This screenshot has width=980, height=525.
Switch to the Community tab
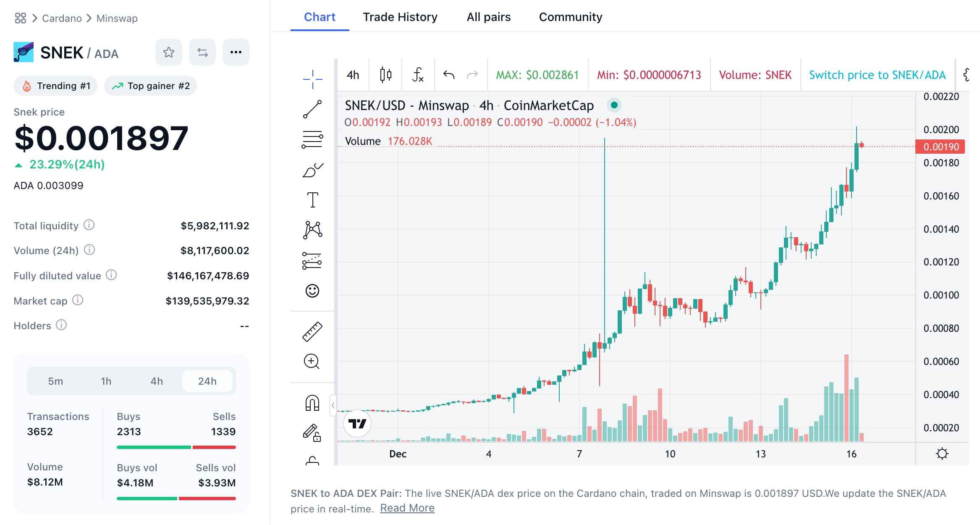(x=571, y=17)
